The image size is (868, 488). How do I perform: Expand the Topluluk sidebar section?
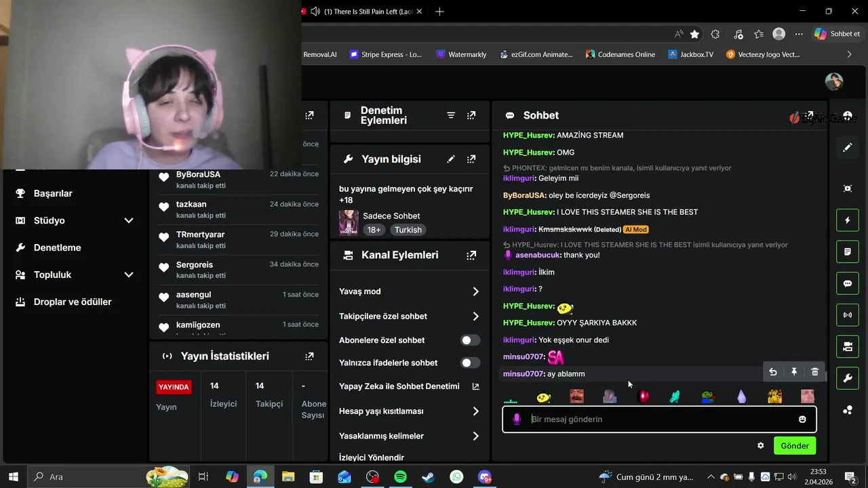tap(74, 274)
